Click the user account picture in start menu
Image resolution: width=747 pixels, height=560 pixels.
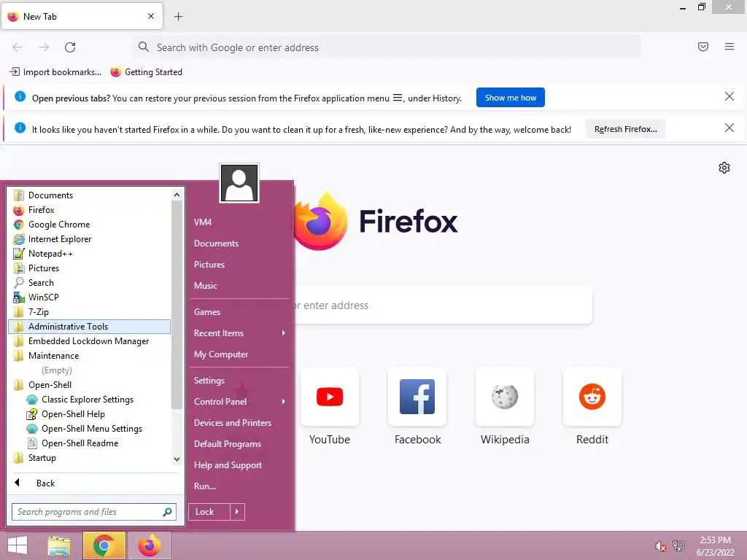pos(239,183)
